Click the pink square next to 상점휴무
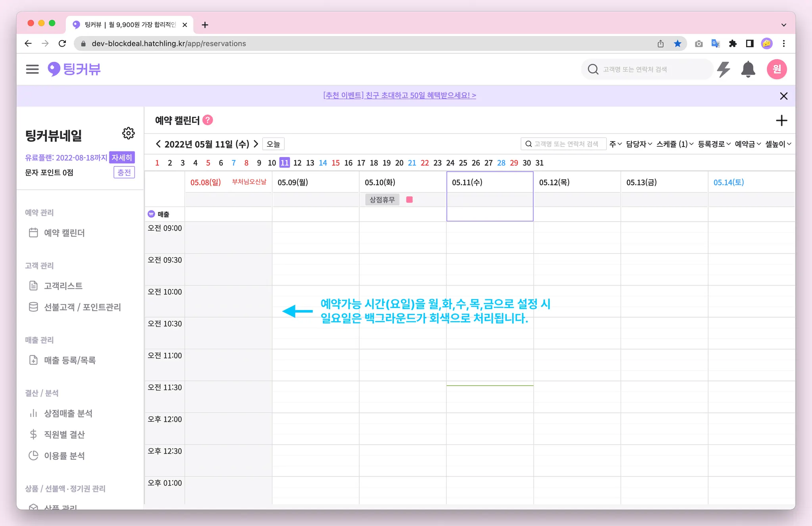The image size is (812, 526). click(x=410, y=200)
